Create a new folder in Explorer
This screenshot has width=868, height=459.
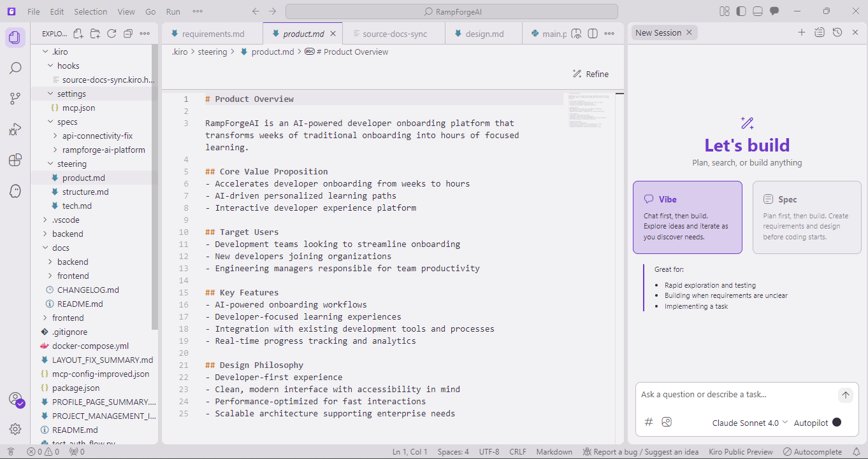click(95, 34)
